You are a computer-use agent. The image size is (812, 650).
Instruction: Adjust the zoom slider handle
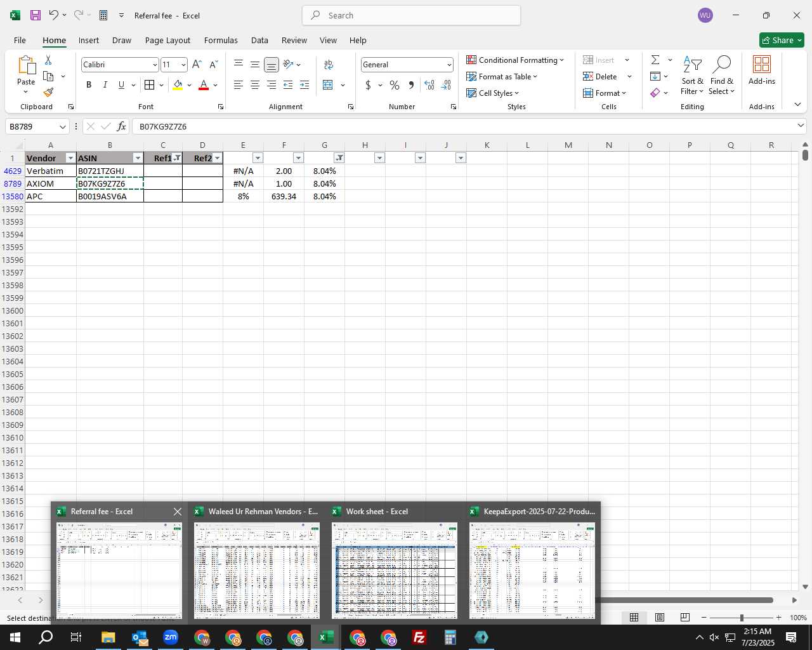742,618
